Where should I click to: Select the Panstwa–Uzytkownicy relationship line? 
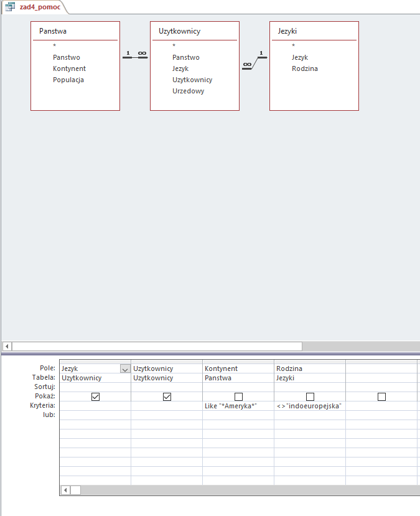(135, 57)
